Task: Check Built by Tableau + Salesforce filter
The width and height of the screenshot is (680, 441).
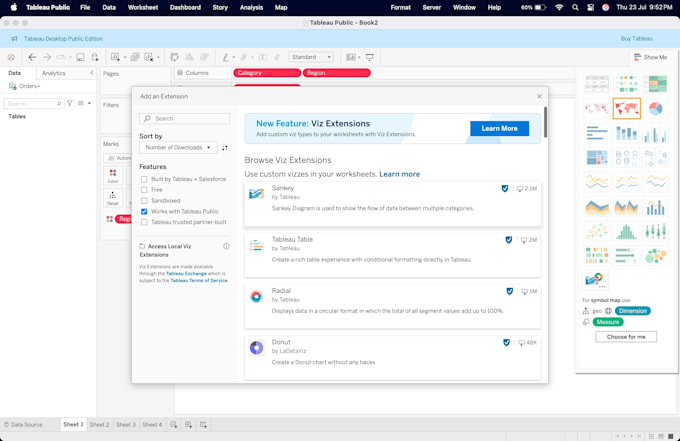Action: 144,179
